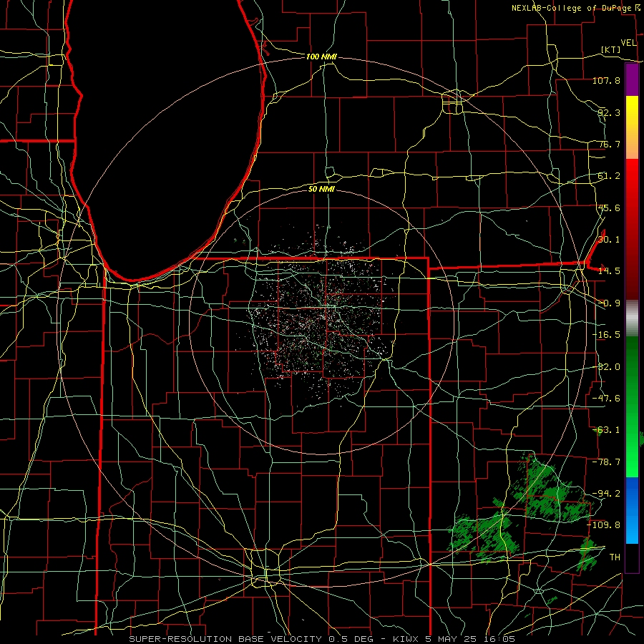Click the 50 NMI range ring label
Image resolution: width=644 pixels, height=644 pixels.
coord(321,189)
